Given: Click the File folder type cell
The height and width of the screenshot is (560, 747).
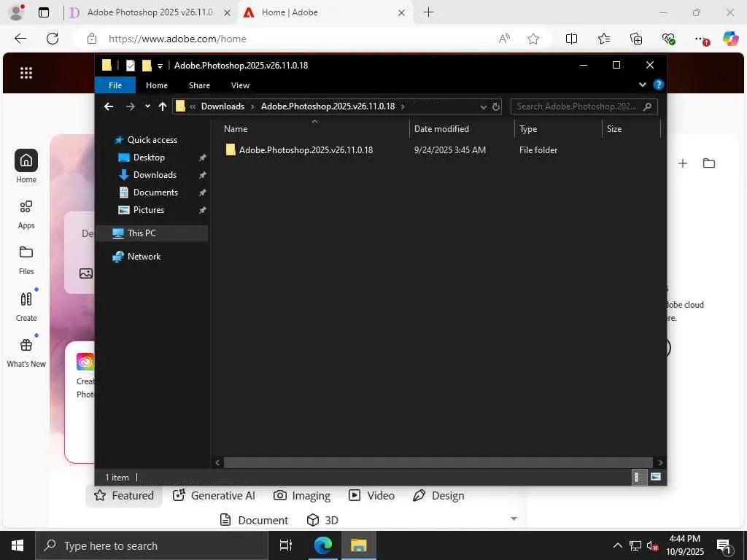Looking at the screenshot, I should (x=538, y=150).
